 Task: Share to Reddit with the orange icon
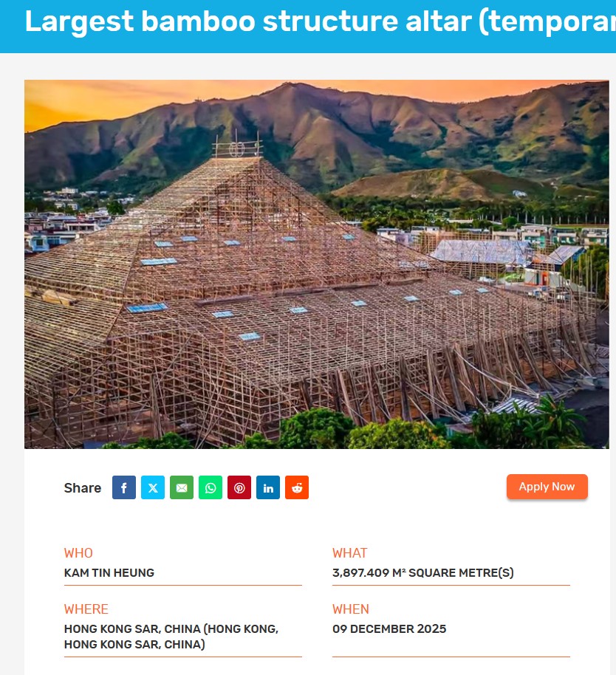[x=297, y=487]
